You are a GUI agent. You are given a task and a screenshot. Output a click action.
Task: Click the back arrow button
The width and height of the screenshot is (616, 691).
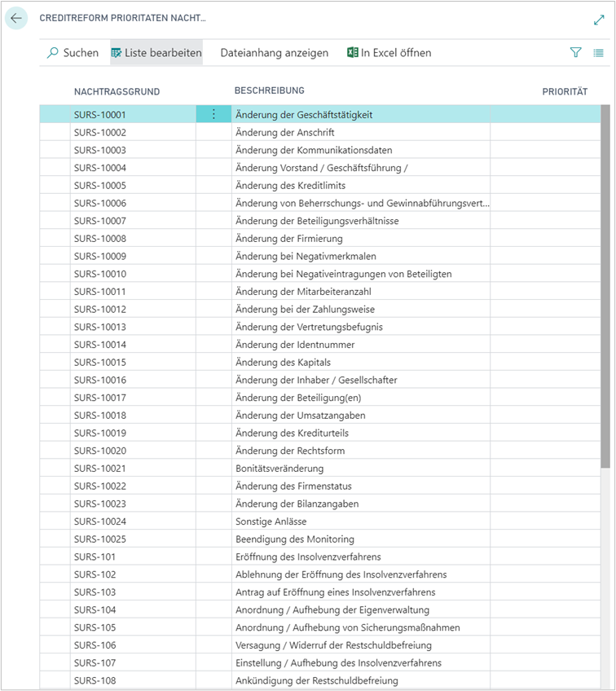tap(16, 18)
